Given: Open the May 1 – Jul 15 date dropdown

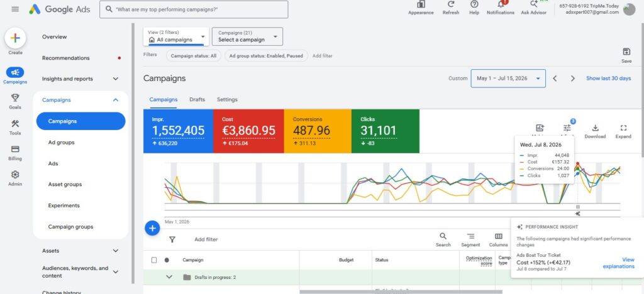Looking at the screenshot, I should (x=508, y=79).
